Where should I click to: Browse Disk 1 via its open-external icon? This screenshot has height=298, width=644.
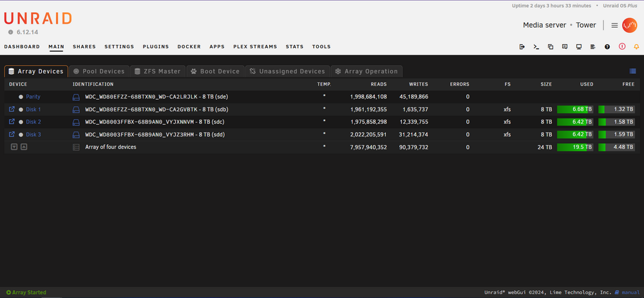(12, 109)
